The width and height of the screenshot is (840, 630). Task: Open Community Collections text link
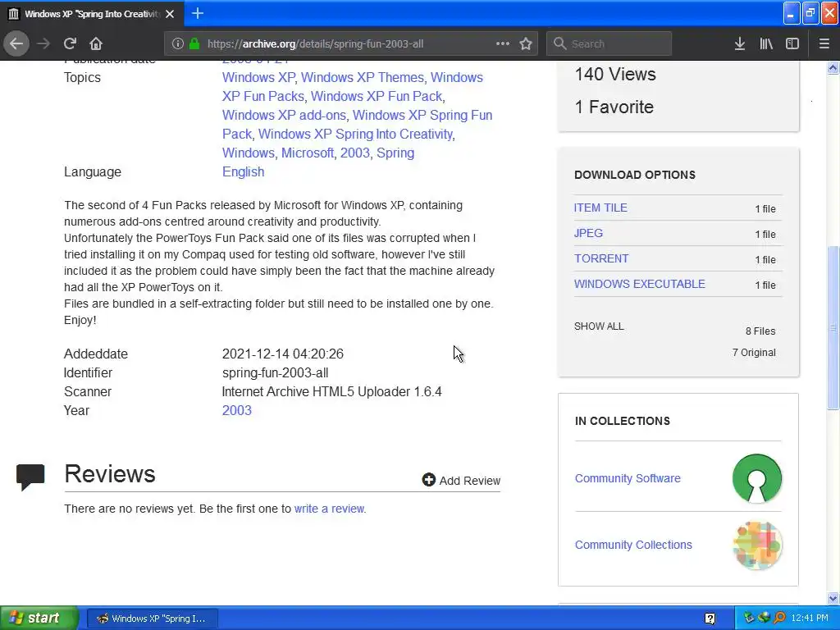tap(633, 545)
